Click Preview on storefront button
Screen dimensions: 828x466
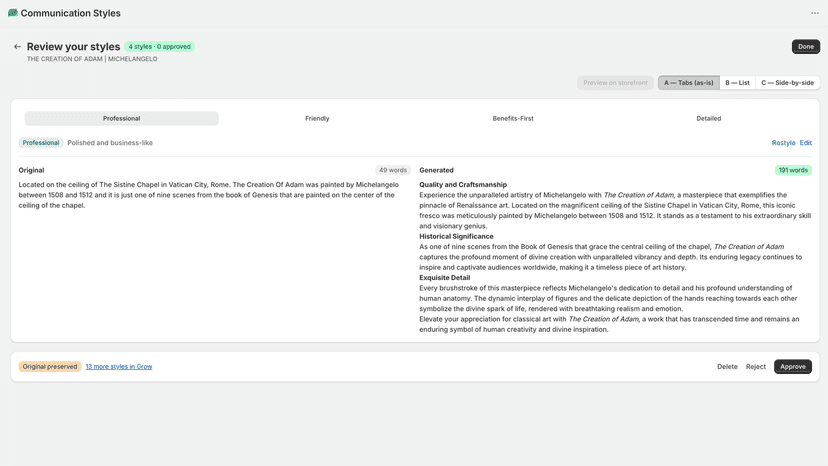click(615, 82)
